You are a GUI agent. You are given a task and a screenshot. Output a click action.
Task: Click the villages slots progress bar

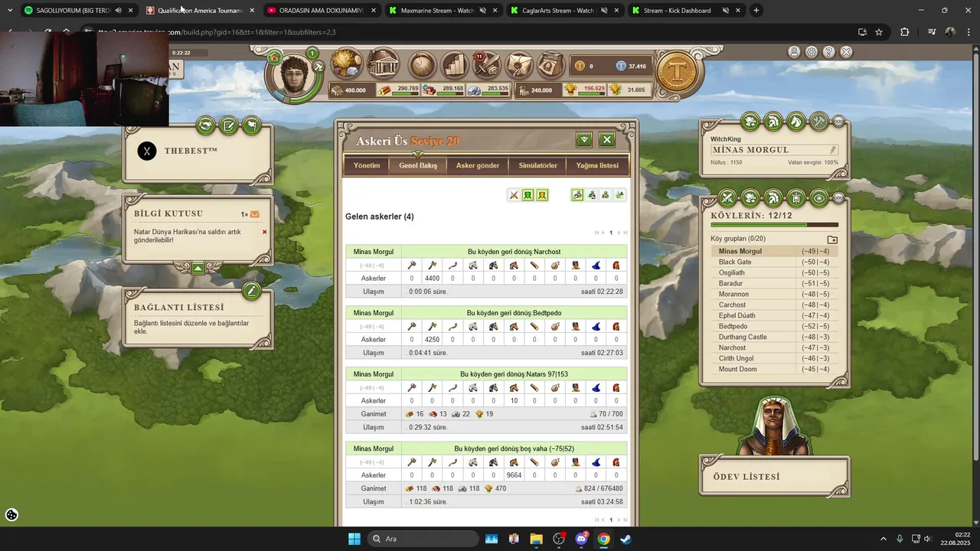pos(774,226)
